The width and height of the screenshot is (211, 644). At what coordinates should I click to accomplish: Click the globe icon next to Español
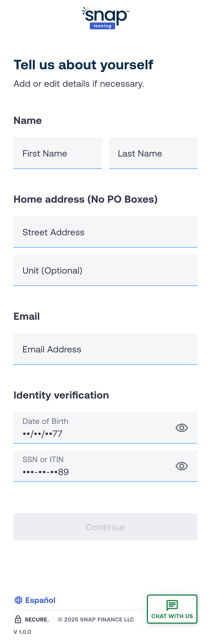coord(19,600)
